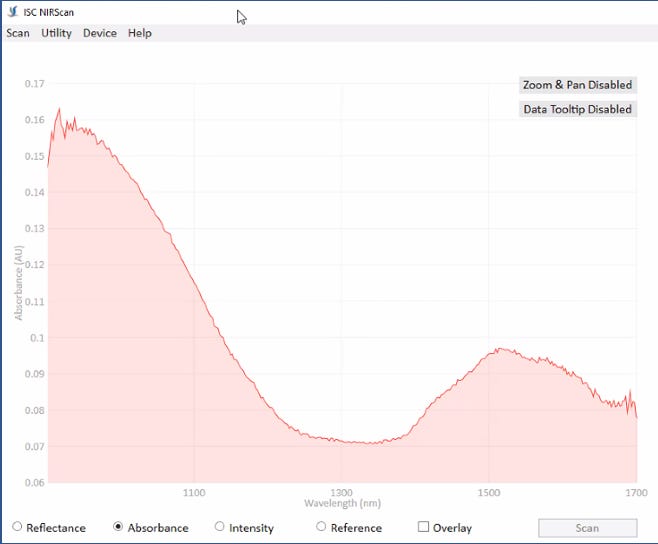Screen dimensions: 658x544
Task: Select the Absorbance radio button
Action: (x=118, y=526)
